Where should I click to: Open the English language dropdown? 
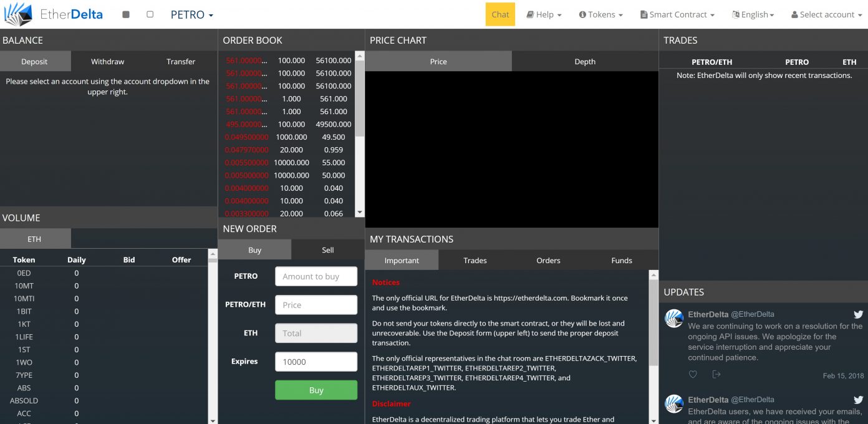click(x=753, y=14)
